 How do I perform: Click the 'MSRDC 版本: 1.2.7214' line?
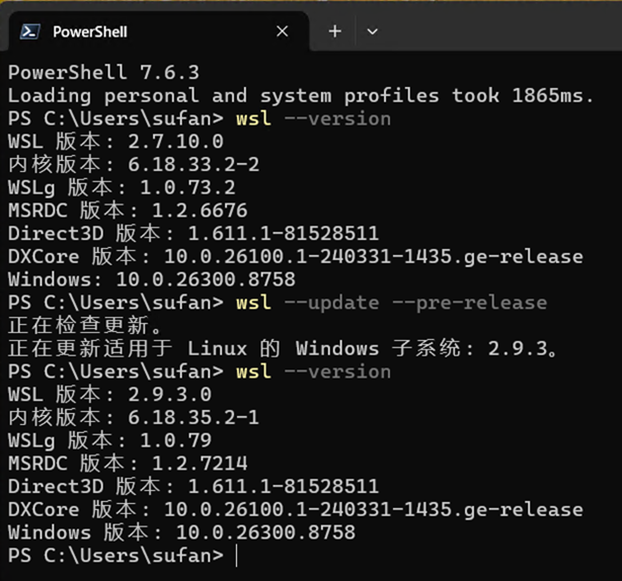[x=128, y=464]
